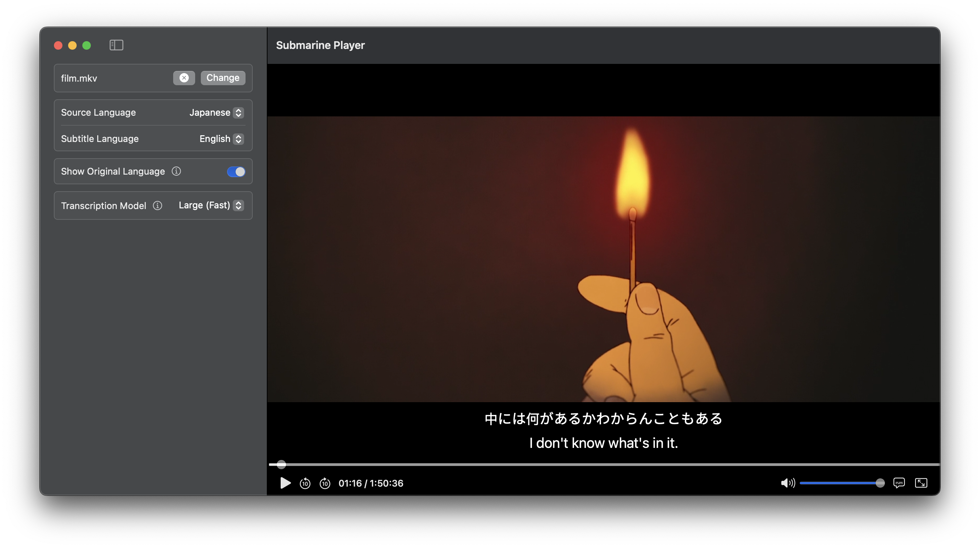Image resolution: width=980 pixels, height=548 pixels.
Task: Clear the film.mkv file selection
Action: (184, 78)
